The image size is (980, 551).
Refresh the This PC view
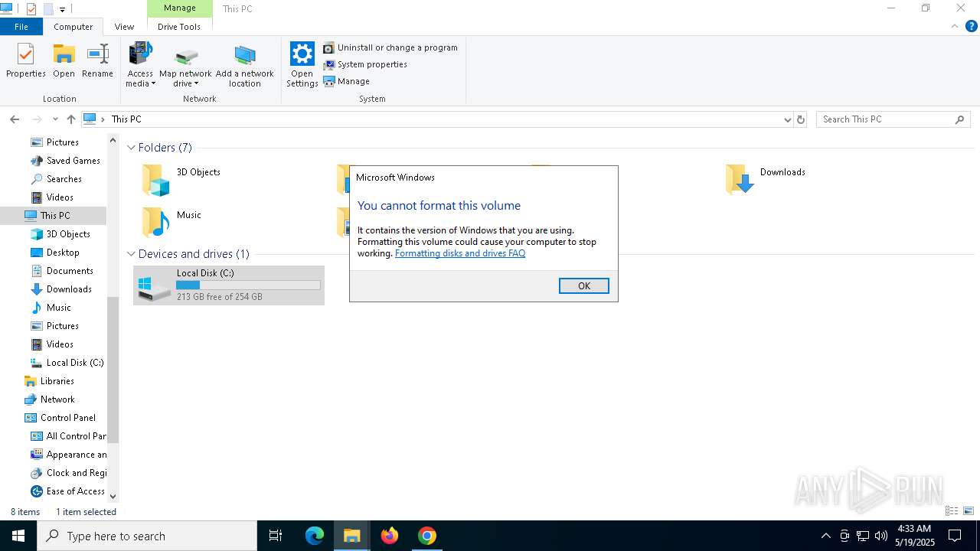(x=801, y=119)
